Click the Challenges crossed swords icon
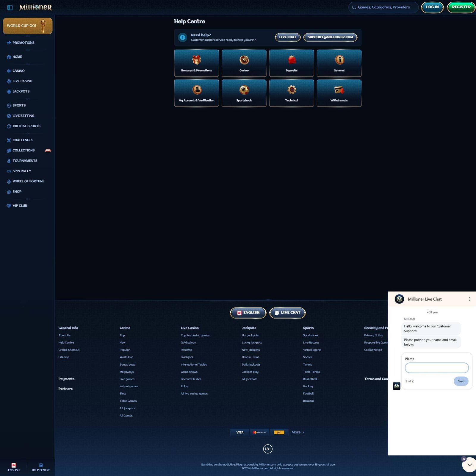Viewport: 476px width, 476px height. coord(9,140)
